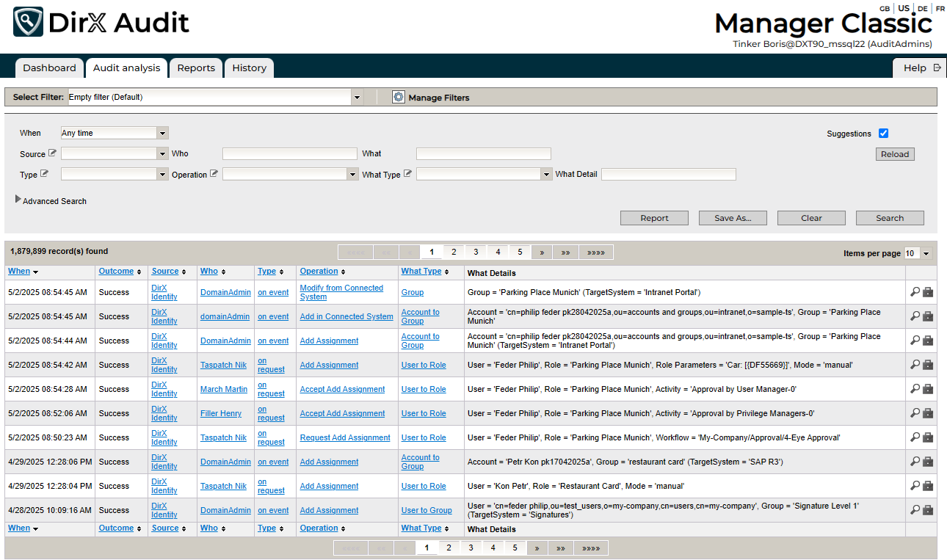
Task: Click the pencil icon next to Source
Action: 52,153
